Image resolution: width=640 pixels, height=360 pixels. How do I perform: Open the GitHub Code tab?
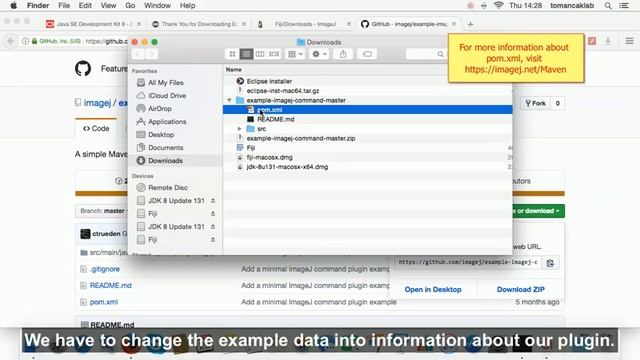coord(96,129)
